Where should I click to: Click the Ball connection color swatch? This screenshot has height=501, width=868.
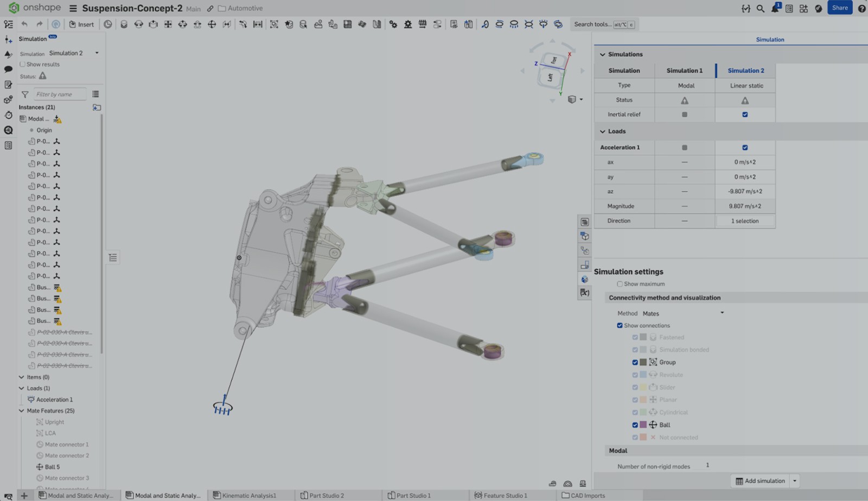pyautogui.click(x=643, y=425)
